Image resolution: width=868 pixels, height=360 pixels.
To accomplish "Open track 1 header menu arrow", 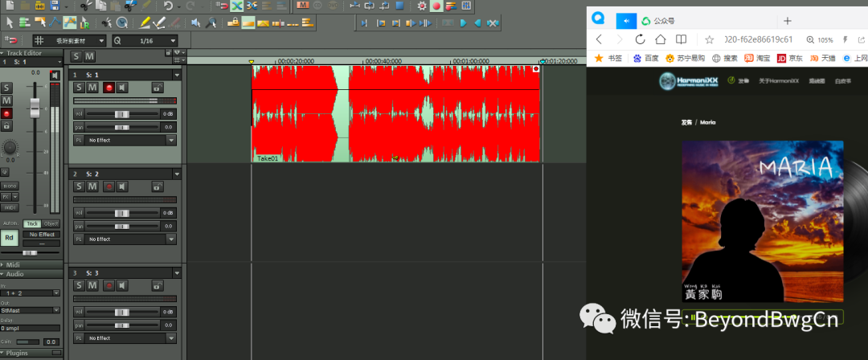I will click(x=177, y=75).
